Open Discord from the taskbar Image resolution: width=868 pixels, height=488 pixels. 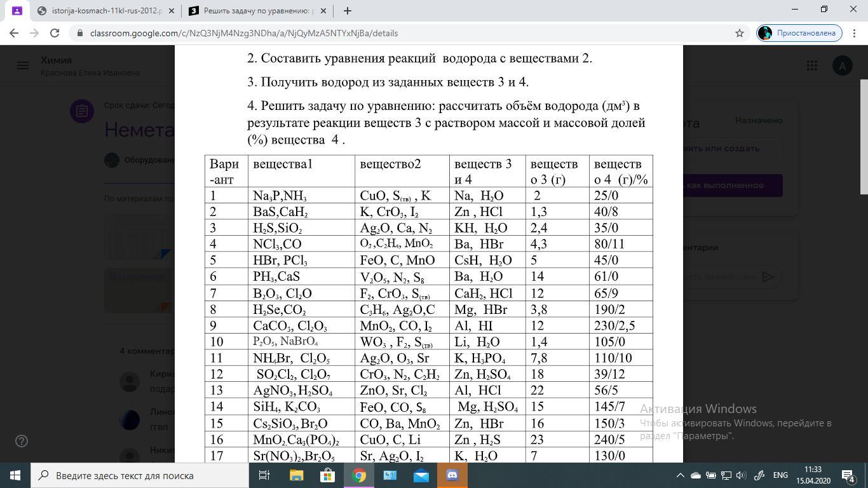[x=452, y=475]
